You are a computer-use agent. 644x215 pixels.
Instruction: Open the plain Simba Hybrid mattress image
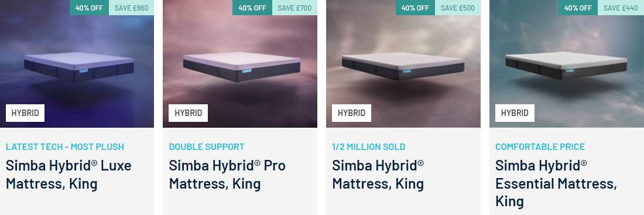tap(403, 64)
